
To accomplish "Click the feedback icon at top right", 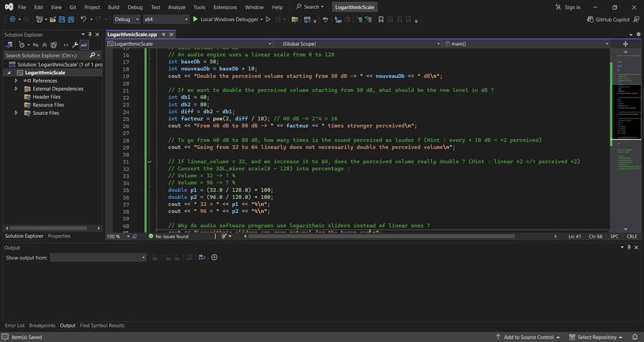I will tap(636, 19).
